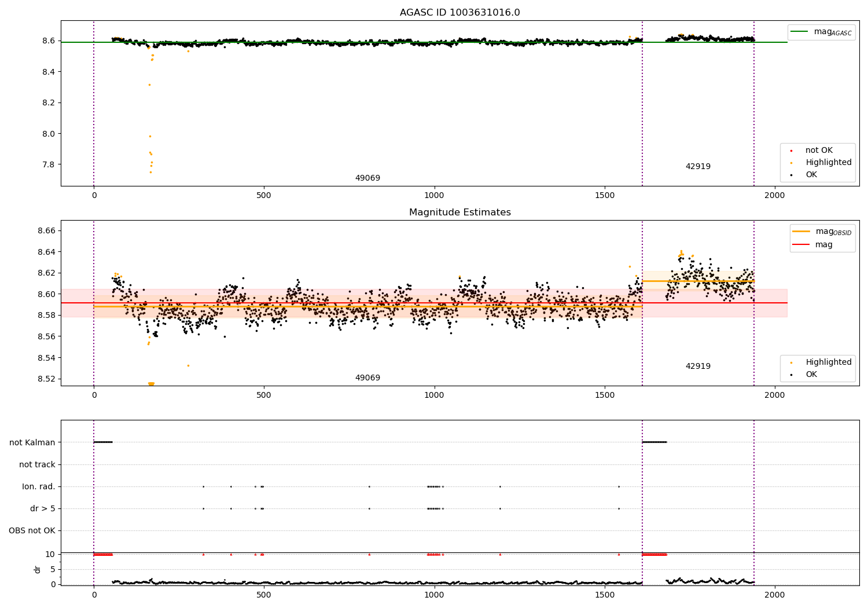Click the '8.60' y-axis tick label
Image resolution: width=868 pixels, height=608 pixels.
[x=46, y=295]
